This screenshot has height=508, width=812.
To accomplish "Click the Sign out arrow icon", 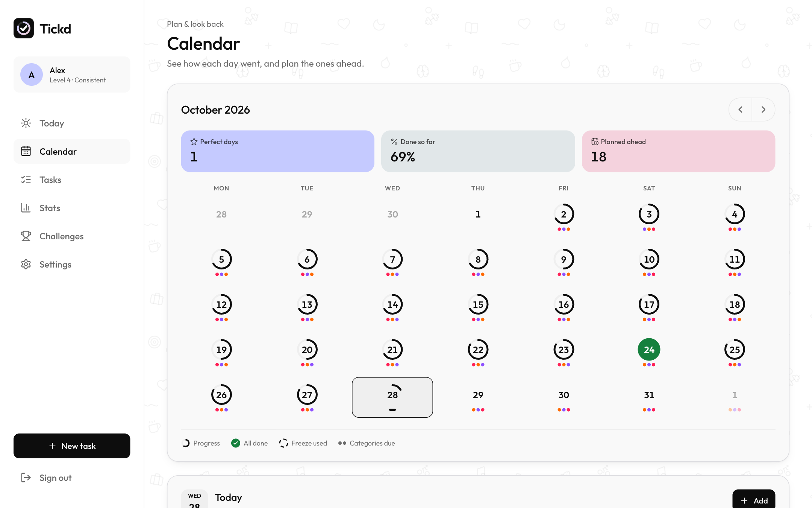I will pyautogui.click(x=26, y=478).
